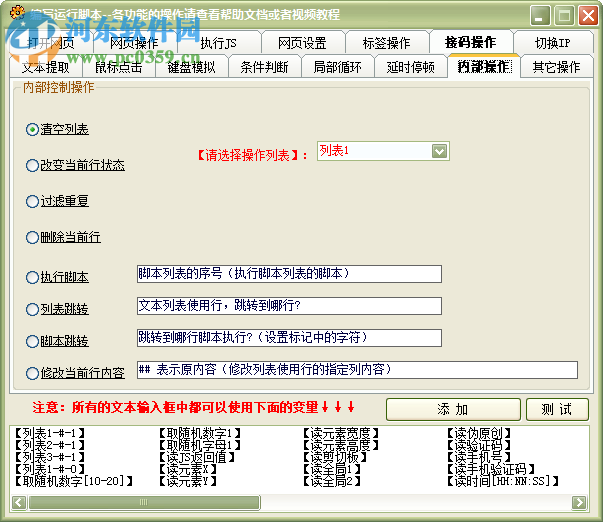Insert variable 【读时间[HH:NN:SS]】

(x=503, y=481)
